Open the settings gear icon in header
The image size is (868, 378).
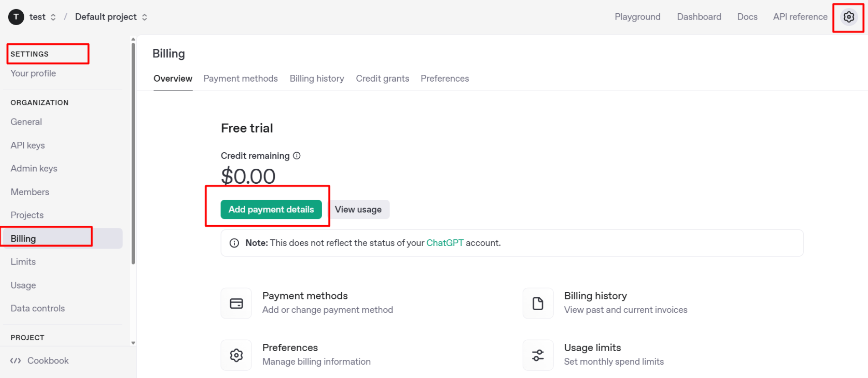tap(848, 17)
